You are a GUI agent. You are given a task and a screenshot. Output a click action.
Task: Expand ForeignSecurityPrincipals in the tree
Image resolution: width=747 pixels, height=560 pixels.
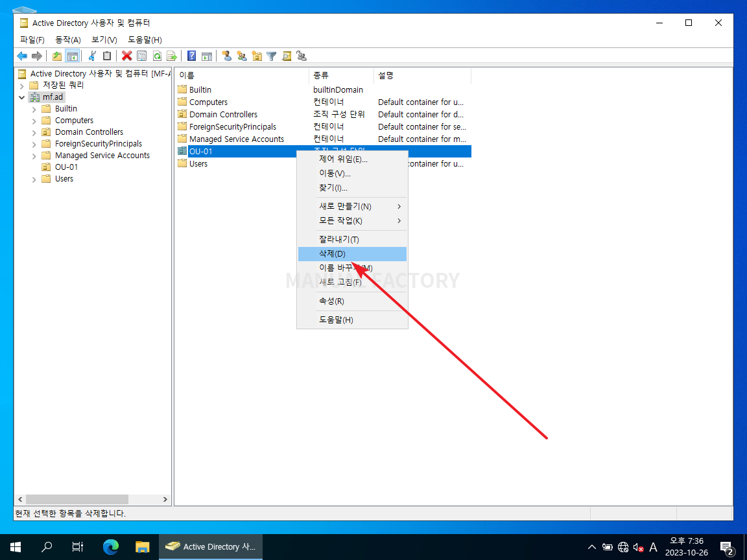[34, 145]
